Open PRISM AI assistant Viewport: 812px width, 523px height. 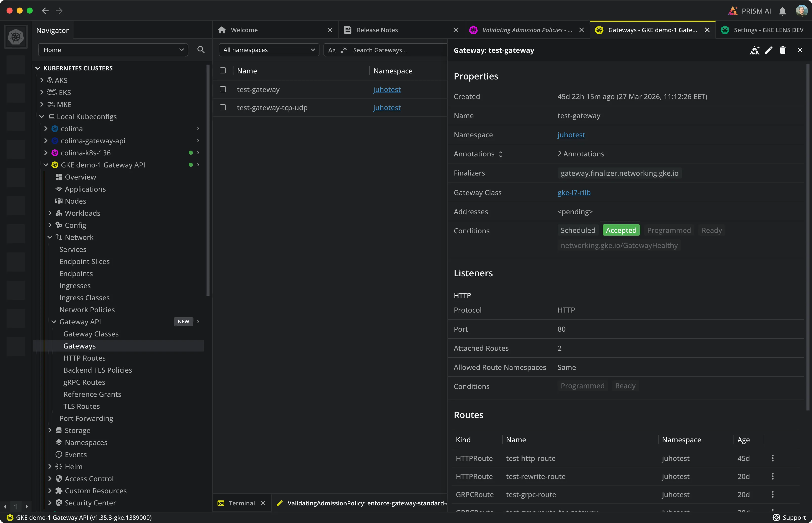pyautogui.click(x=750, y=11)
